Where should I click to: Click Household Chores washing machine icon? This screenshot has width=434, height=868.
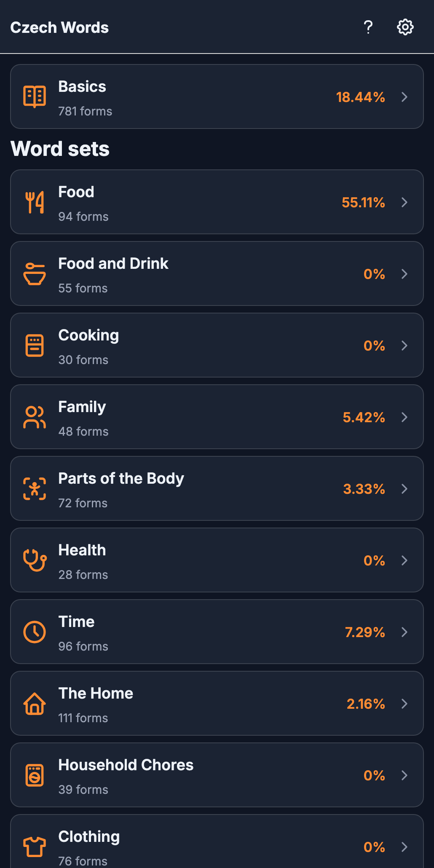click(x=35, y=775)
